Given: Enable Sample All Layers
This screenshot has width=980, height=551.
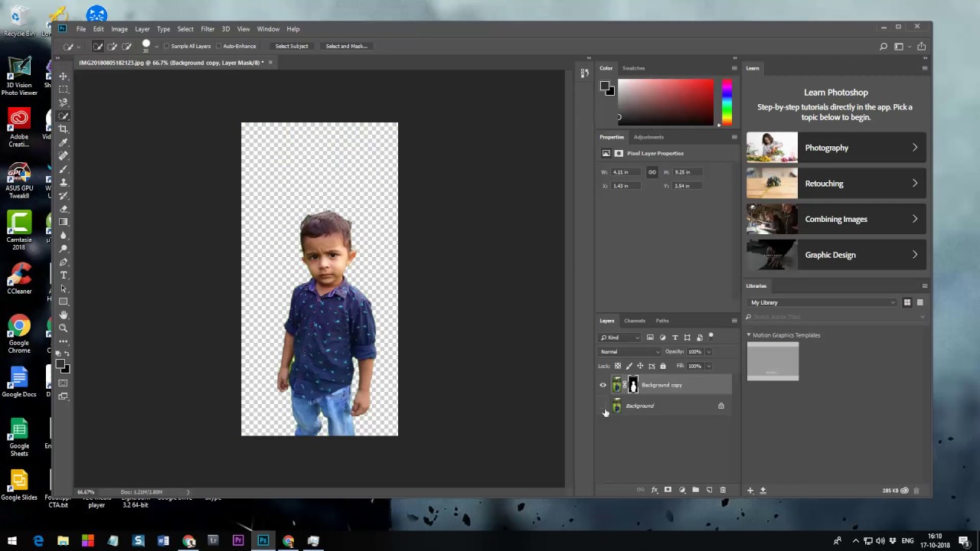Looking at the screenshot, I should [x=167, y=46].
